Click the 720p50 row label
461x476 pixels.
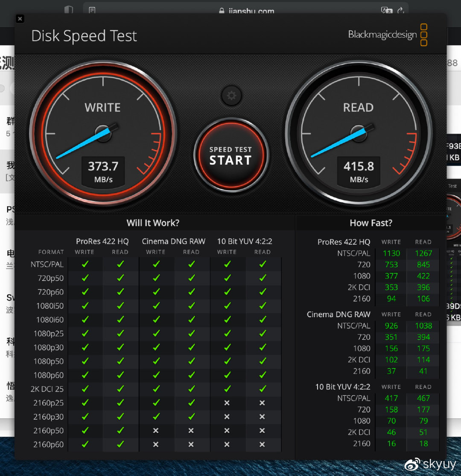pos(51,278)
